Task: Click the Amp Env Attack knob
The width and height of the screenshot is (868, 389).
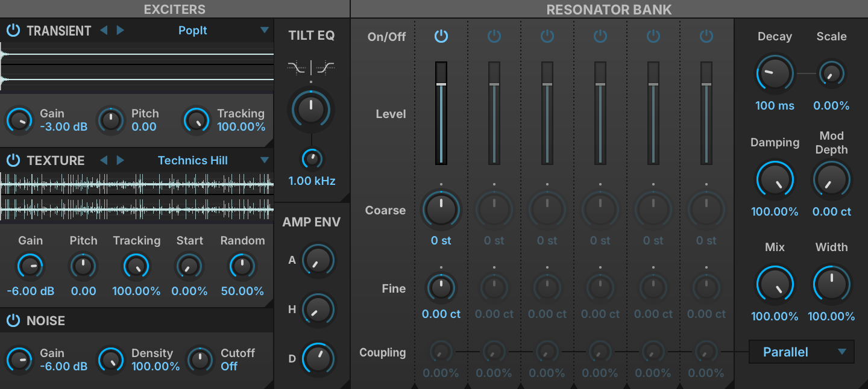Action: tap(318, 260)
